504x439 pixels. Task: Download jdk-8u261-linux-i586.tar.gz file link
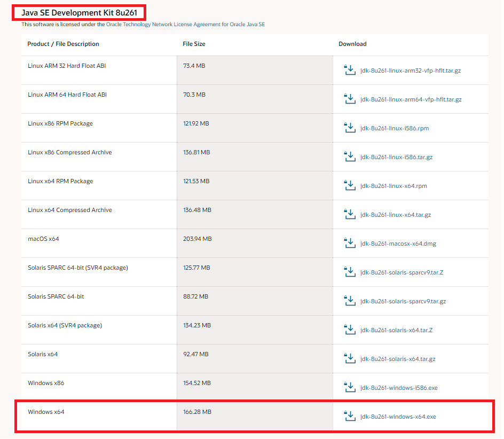[396, 157]
